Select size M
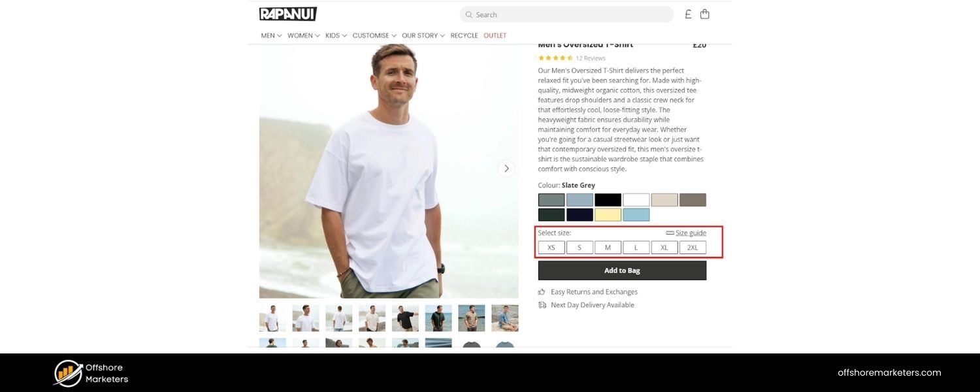Viewport: 980px width, 392px height. [608, 248]
